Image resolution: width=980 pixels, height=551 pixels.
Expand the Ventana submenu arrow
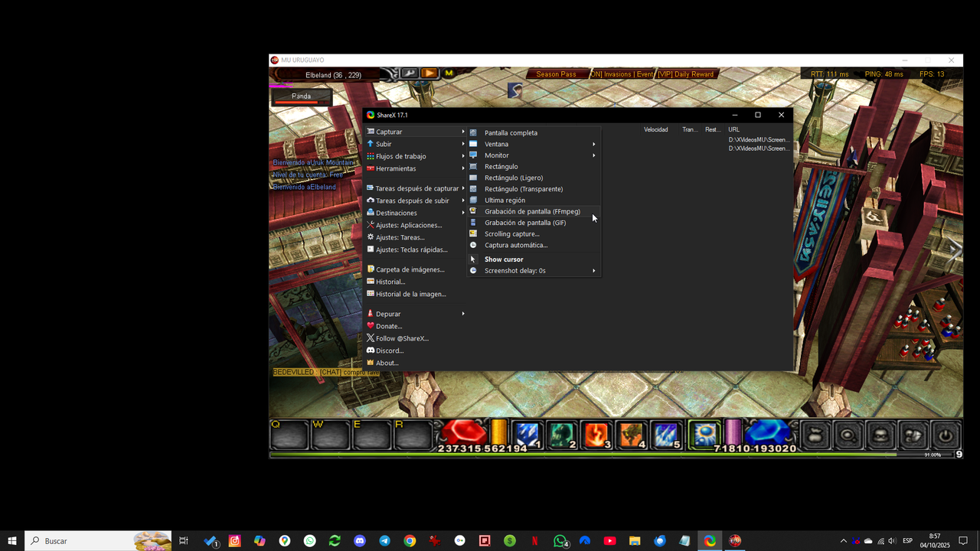tap(593, 144)
